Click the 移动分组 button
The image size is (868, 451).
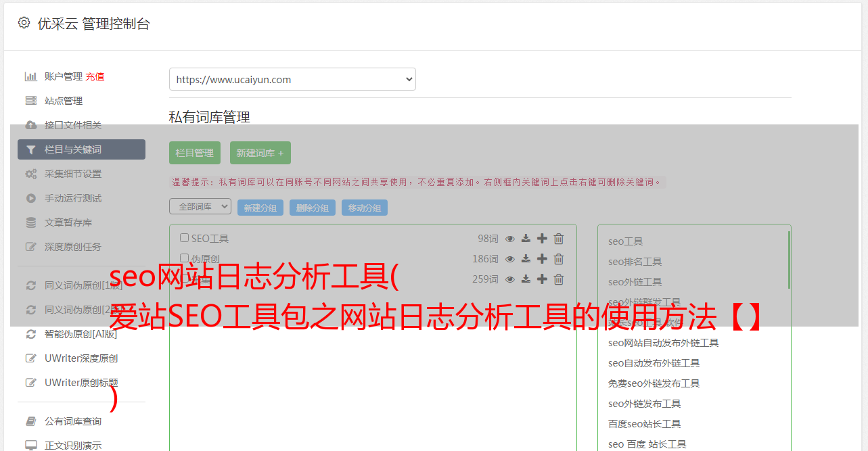(365, 208)
